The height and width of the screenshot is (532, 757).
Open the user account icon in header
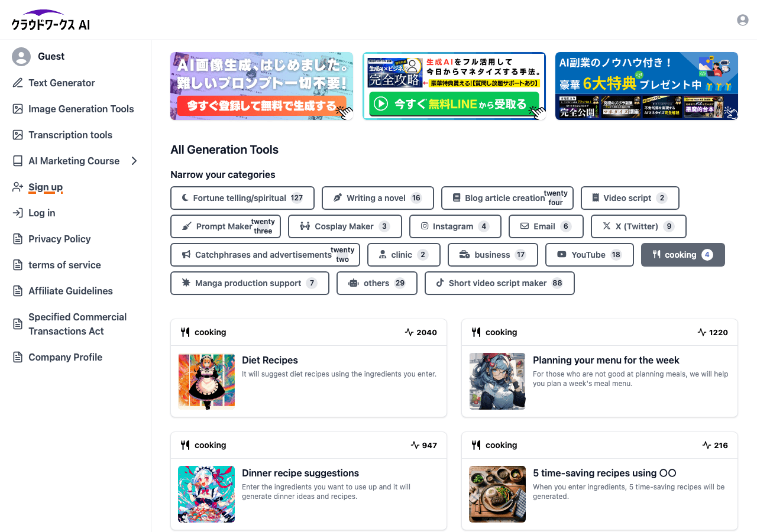[743, 20]
